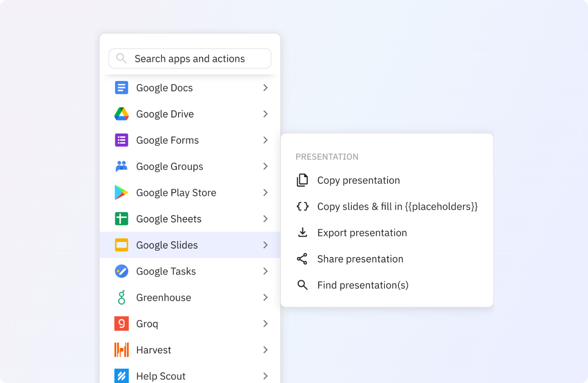This screenshot has width=588, height=383.
Task: Select the Greenhouse label
Action: [x=164, y=297]
